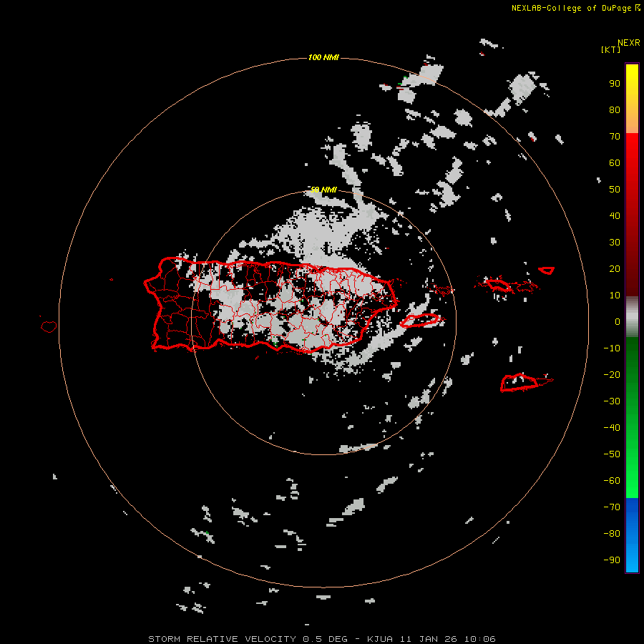Click the 100 NMI range ring label
Image resolution: width=644 pixels, height=644 pixels.
pos(323,57)
